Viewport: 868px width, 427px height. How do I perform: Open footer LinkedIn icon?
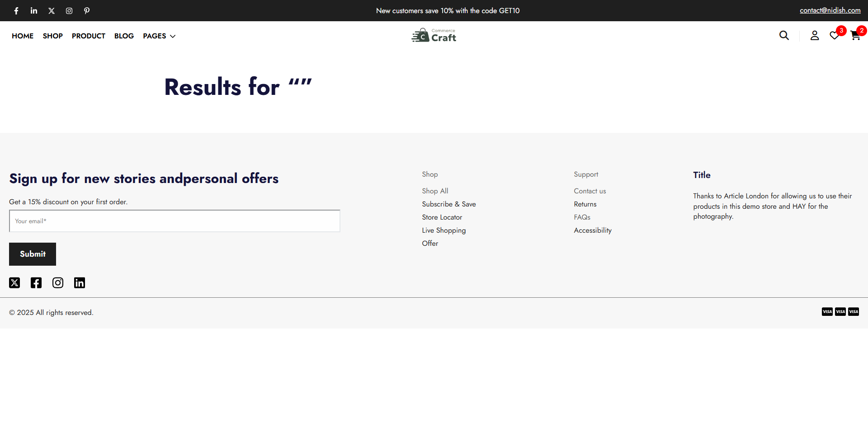(80, 283)
